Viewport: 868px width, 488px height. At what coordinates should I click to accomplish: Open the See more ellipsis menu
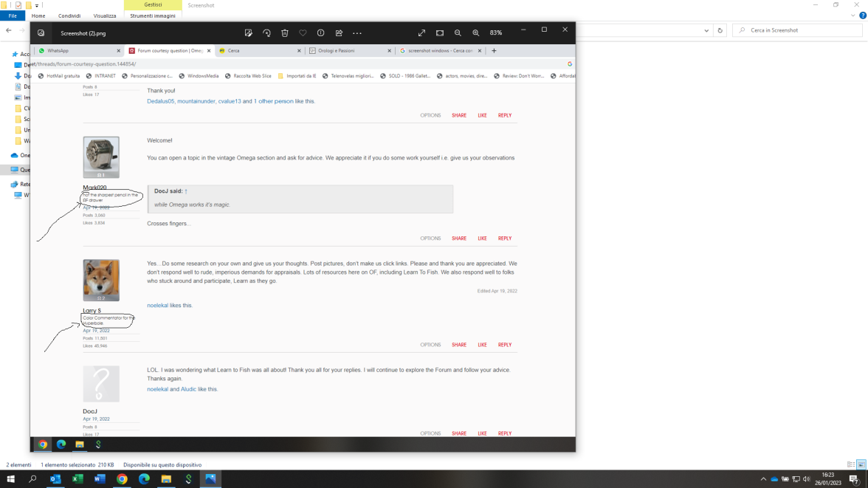pyautogui.click(x=357, y=32)
